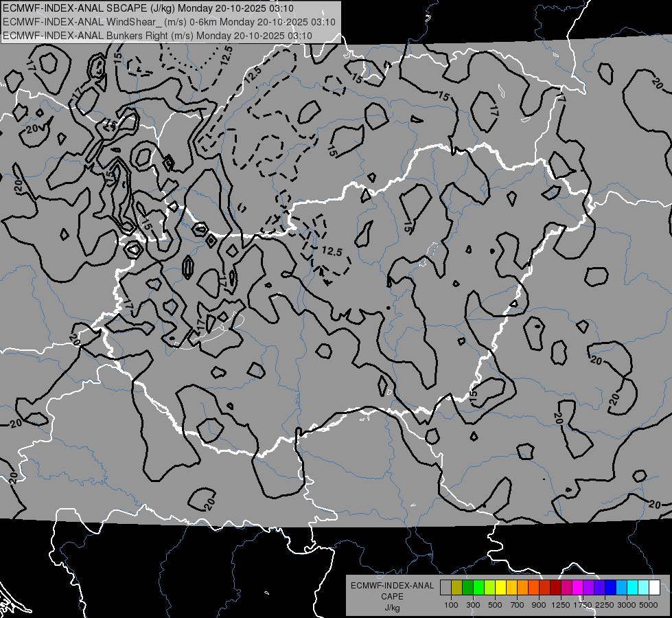Click the 700 legend tick label

tap(518, 605)
